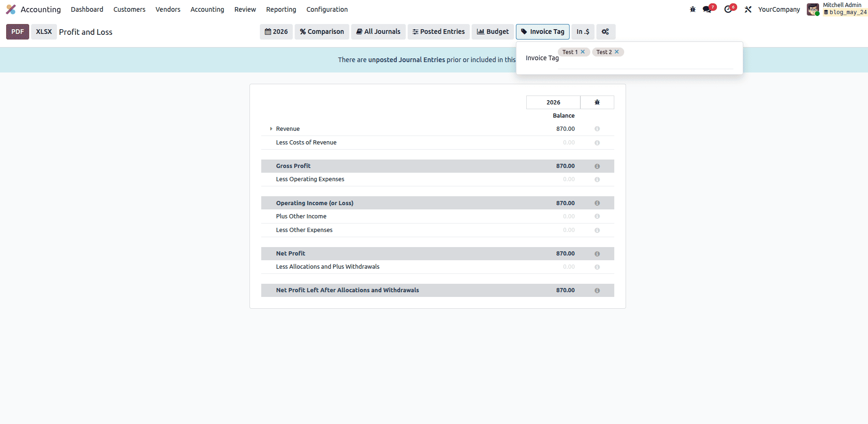This screenshot has height=424, width=868.
Task: Click info icon on Net Profit Left After Allocations row
Action: [597, 290]
